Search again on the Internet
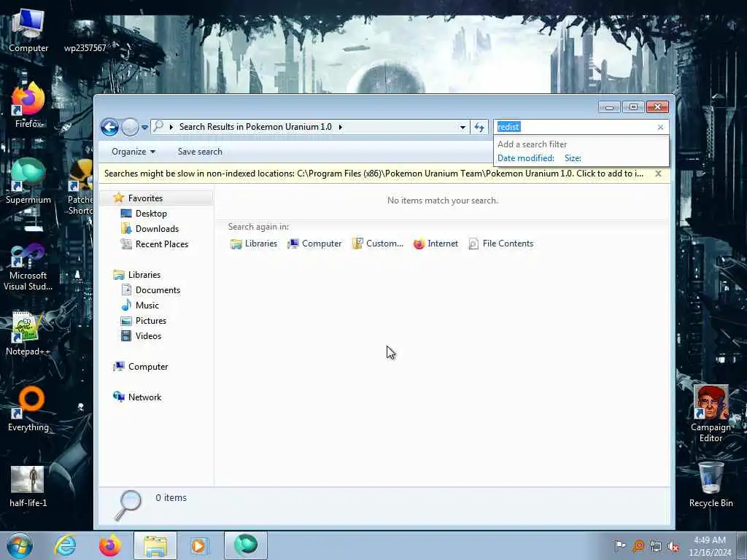This screenshot has height=560, width=747. pos(436,244)
